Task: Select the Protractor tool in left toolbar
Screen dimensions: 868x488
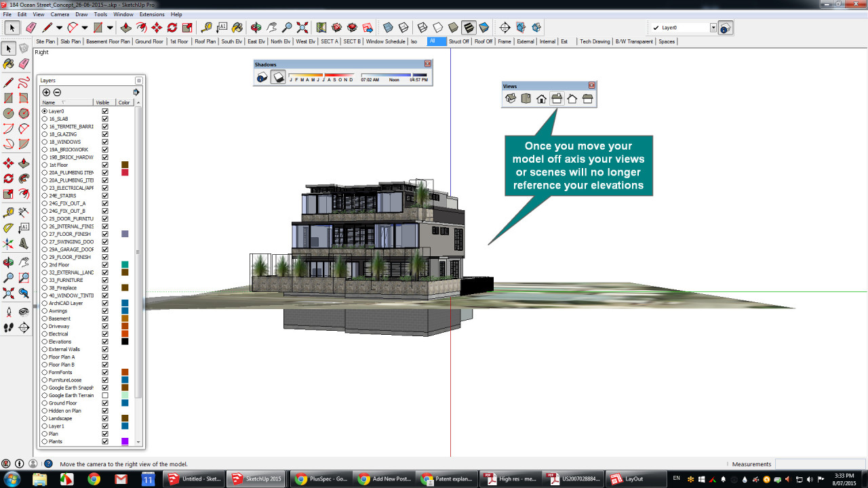Action: tap(9, 228)
